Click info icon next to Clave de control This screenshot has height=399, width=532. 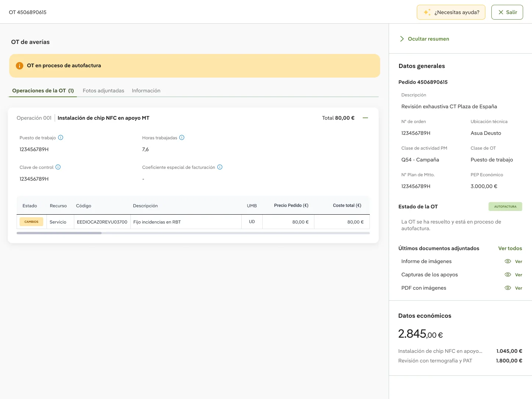coord(58,167)
